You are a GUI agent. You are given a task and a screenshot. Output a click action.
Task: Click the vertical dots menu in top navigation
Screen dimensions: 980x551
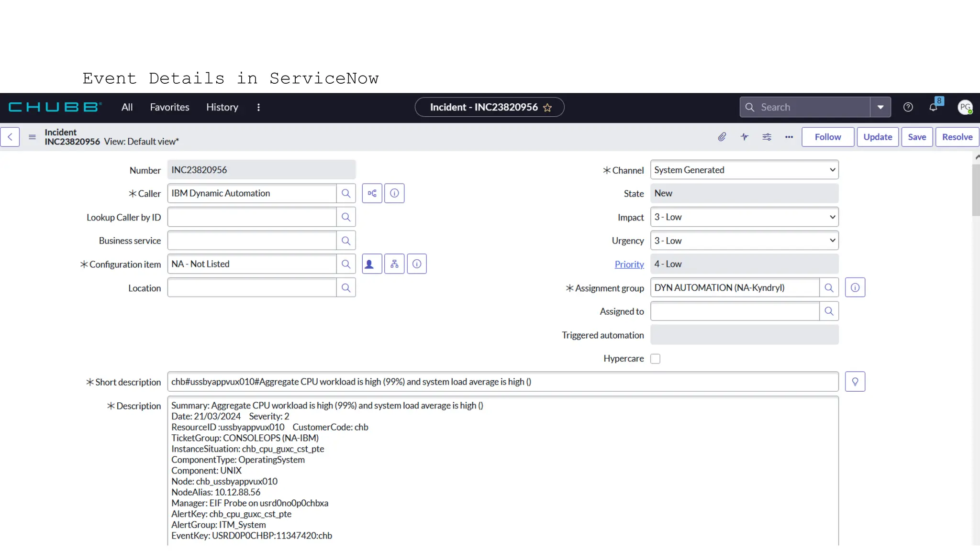pyautogui.click(x=258, y=107)
